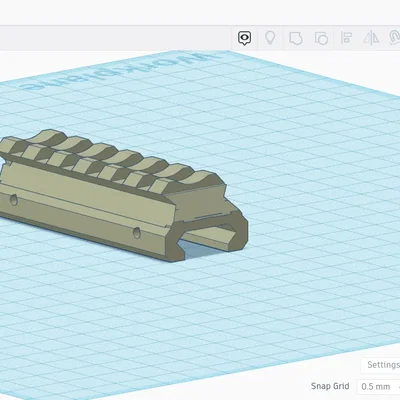Click the light bulb Show all icon
Viewport: 400px width, 400px height.
point(270,38)
